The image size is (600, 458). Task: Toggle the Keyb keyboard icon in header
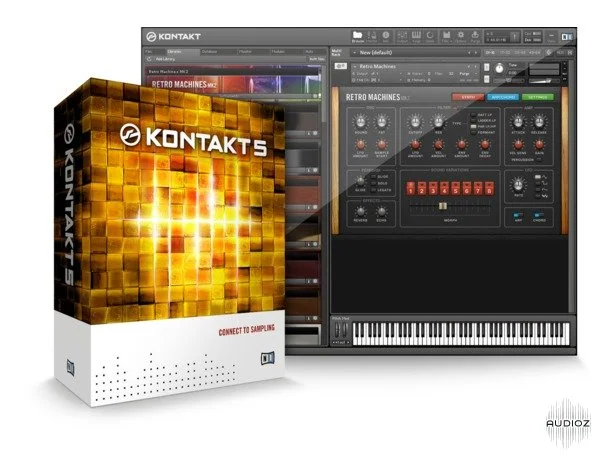[x=416, y=36]
